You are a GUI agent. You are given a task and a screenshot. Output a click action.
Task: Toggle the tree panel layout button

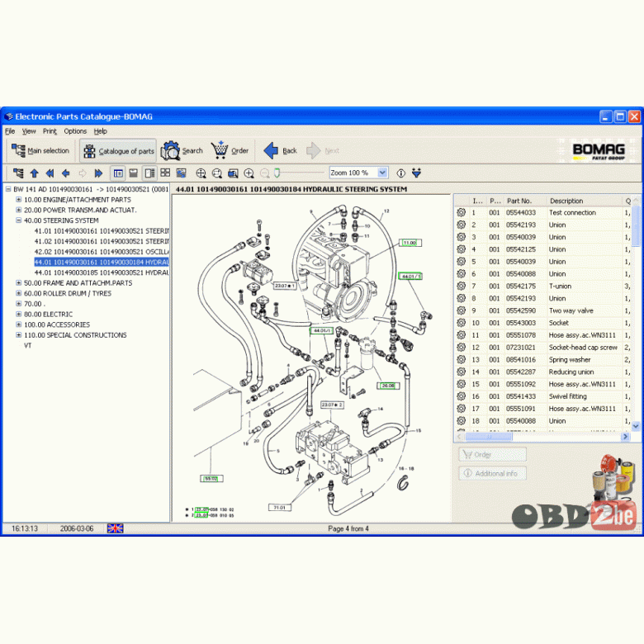pos(118,173)
